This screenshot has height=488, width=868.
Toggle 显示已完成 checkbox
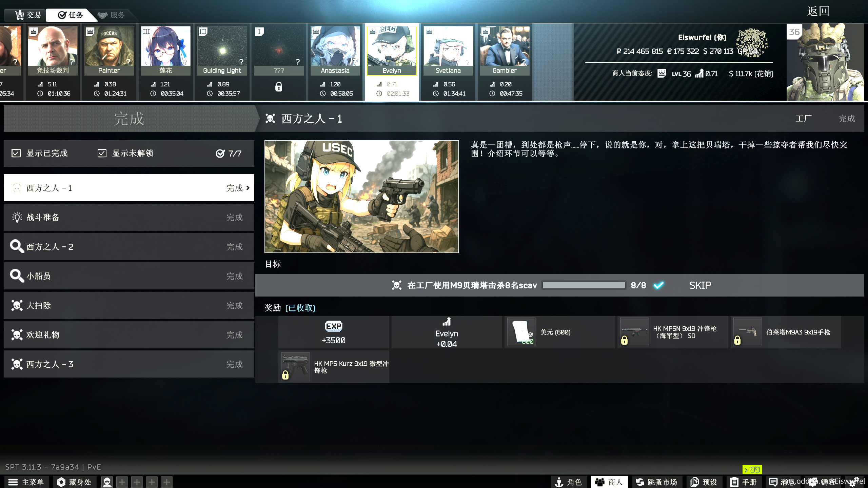pos(16,153)
